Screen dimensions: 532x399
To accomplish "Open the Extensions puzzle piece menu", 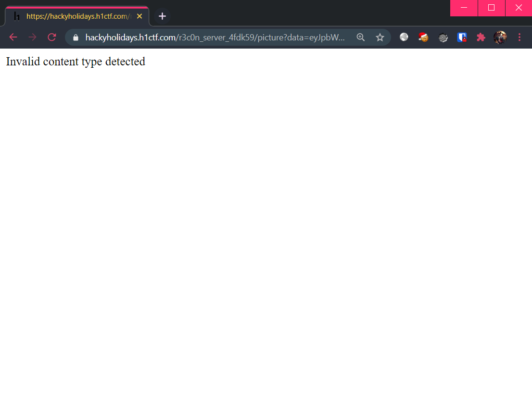I will [x=481, y=37].
